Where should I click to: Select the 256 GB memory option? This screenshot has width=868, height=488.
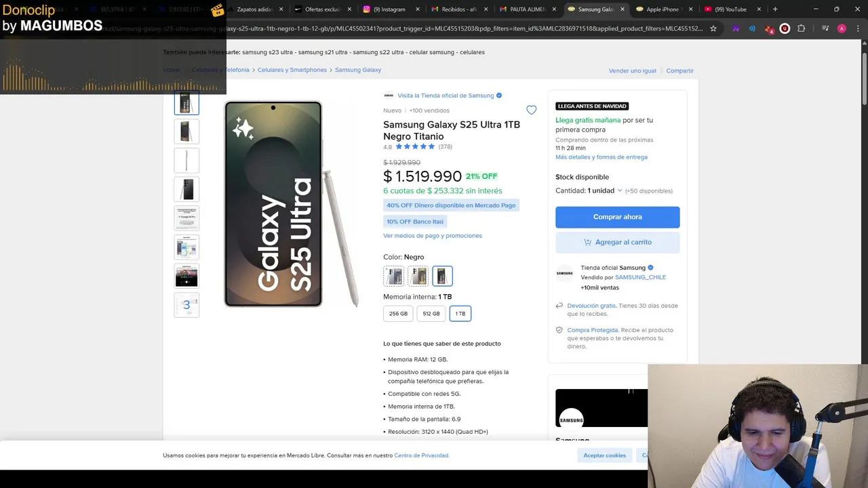click(x=398, y=314)
